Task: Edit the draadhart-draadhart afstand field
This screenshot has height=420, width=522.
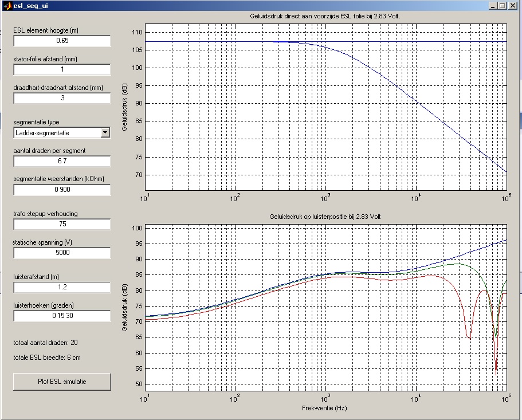Action: [x=62, y=98]
